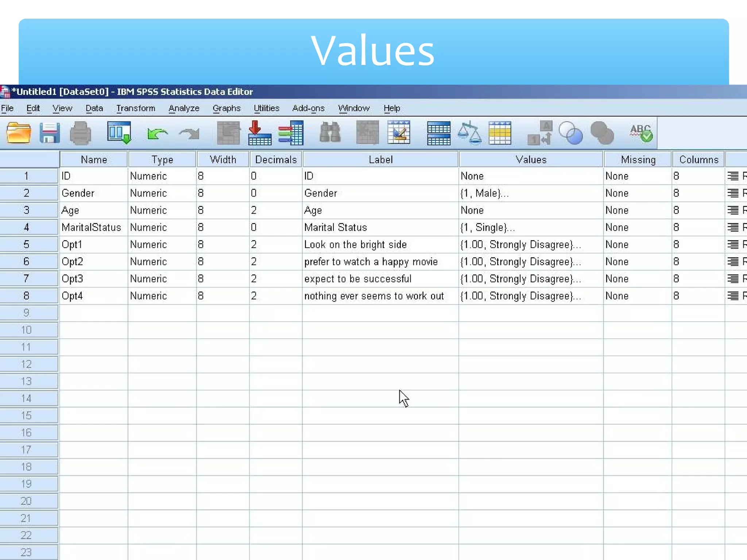Image resolution: width=747 pixels, height=560 pixels.
Task: Click 'expect to be successful' label cell
Action: point(380,279)
